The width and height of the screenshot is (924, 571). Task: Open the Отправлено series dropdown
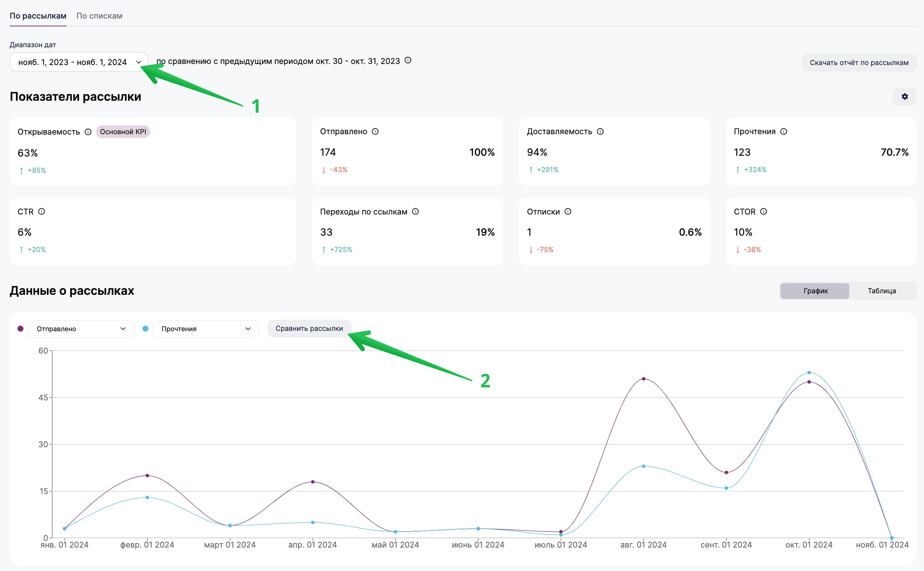pyautogui.click(x=81, y=329)
